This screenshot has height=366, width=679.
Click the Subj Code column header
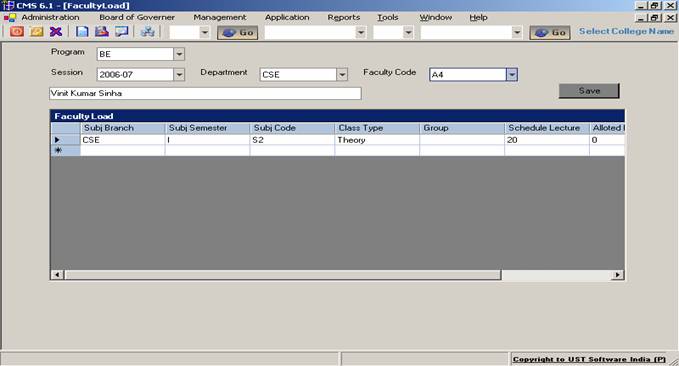(x=292, y=128)
